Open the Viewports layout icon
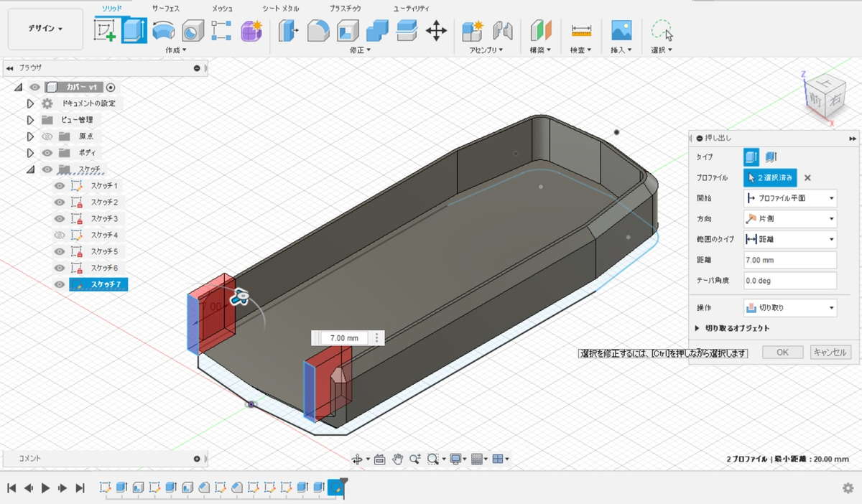The image size is (862, 504). coord(498,459)
